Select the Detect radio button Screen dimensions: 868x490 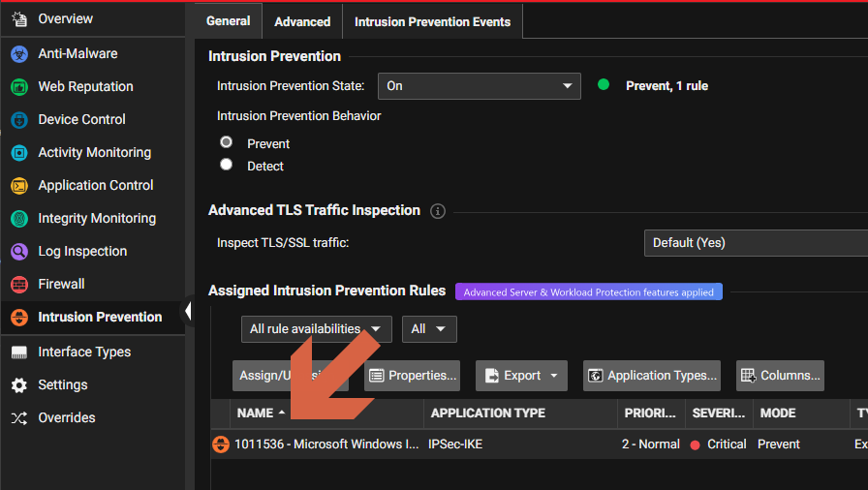227,166
